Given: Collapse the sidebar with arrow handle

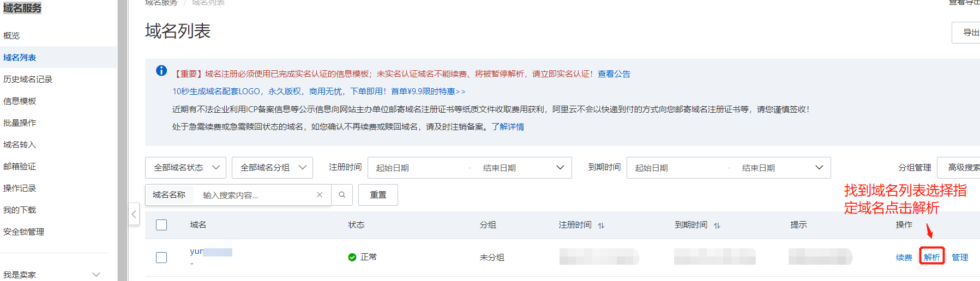Looking at the screenshot, I should [134, 214].
